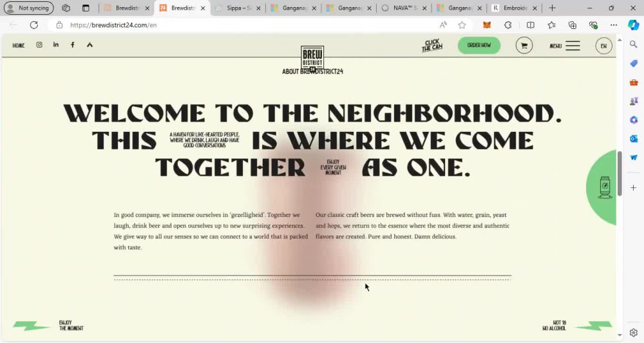
Task: Refresh the page with reload icon
Action: [x=34, y=25]
